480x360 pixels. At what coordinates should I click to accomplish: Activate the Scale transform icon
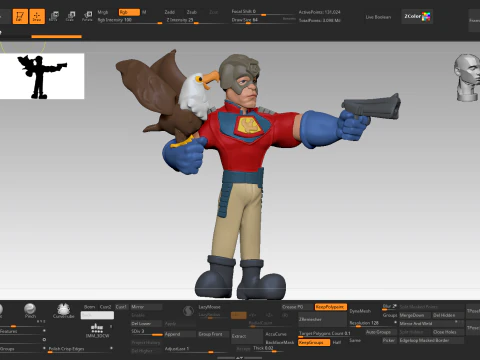pyautogui.click(x=70, y=16)
